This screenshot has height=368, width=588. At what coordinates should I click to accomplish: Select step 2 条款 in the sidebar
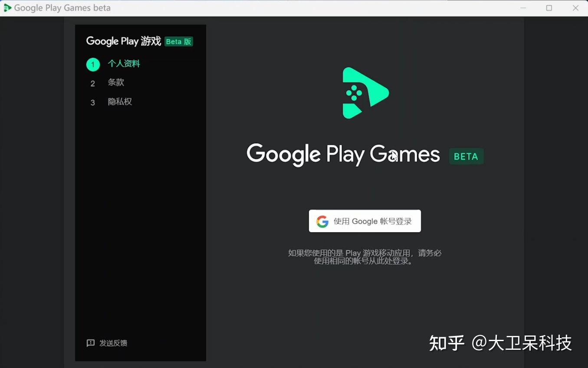(x=107, y=83)
